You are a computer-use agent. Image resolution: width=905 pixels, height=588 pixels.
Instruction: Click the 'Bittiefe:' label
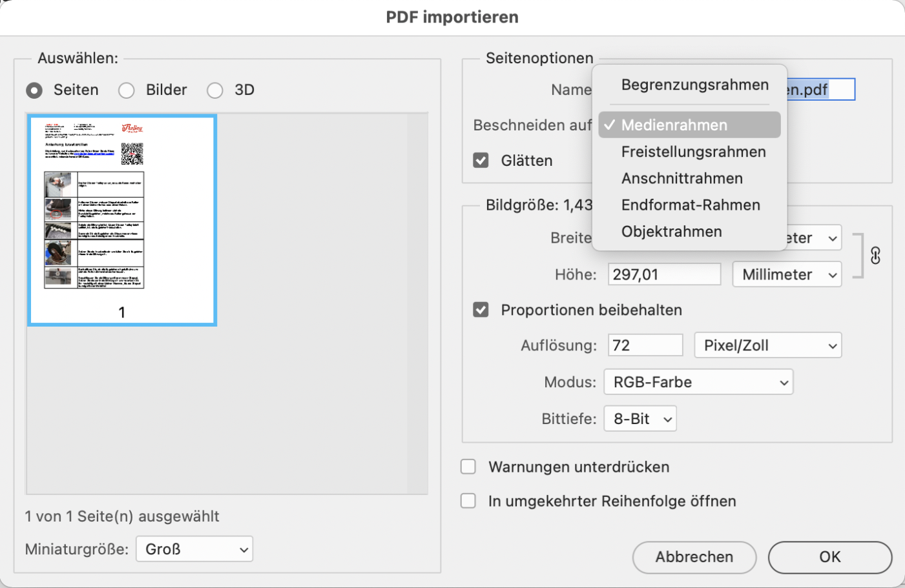[569, 419]
